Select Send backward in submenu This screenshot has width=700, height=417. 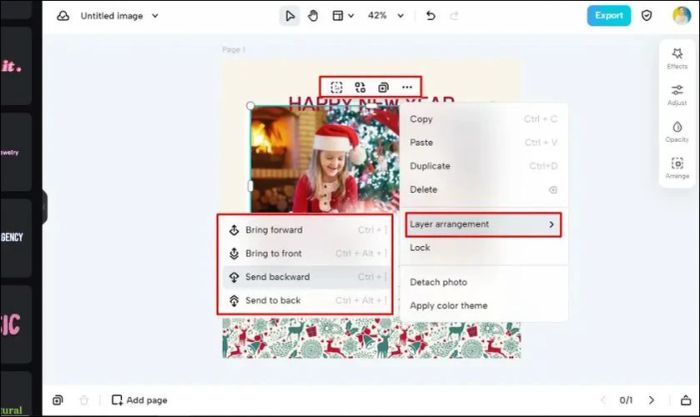click(306, 277)
